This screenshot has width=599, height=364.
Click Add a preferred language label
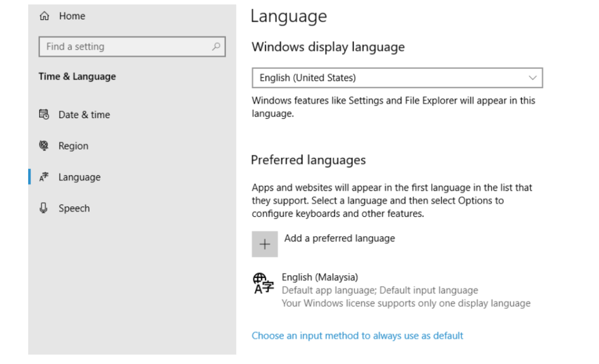pyautogui.click(x=340, y=238)
